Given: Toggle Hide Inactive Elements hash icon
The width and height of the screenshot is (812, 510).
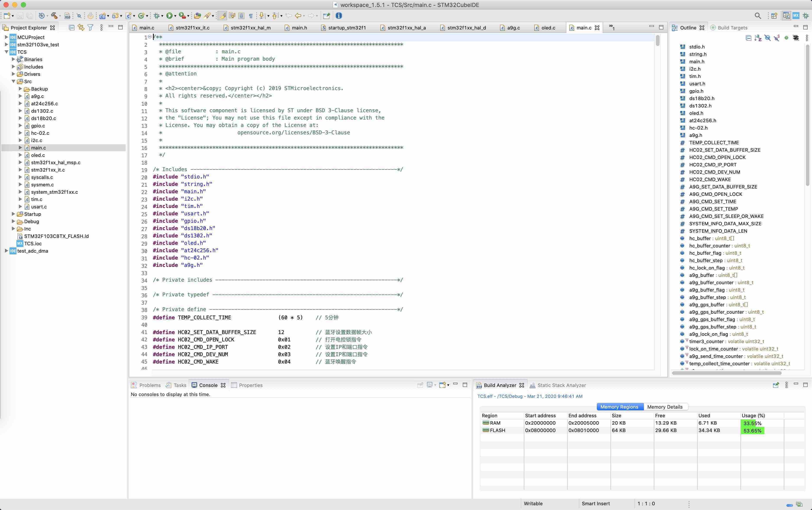Looking at the screenshot, I should (796, 38).
